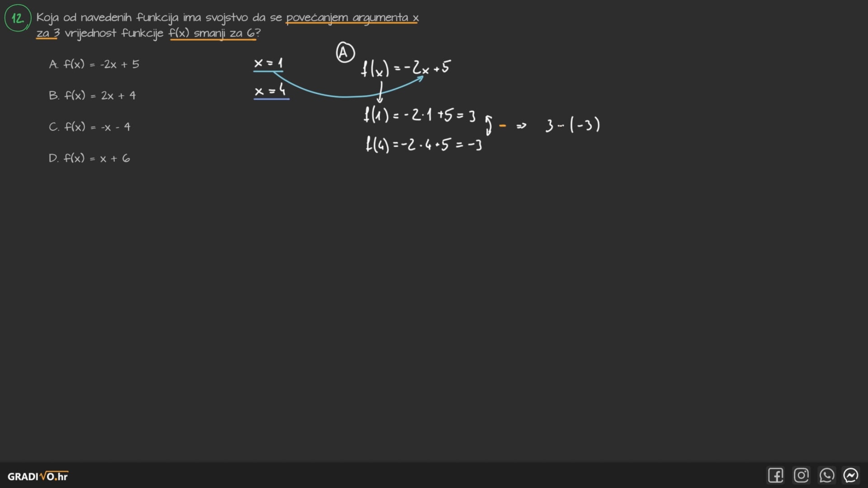Click the GRADIVO.hr logo
Viewport: 868px width, 488px height.
click(x=38, y=476)
